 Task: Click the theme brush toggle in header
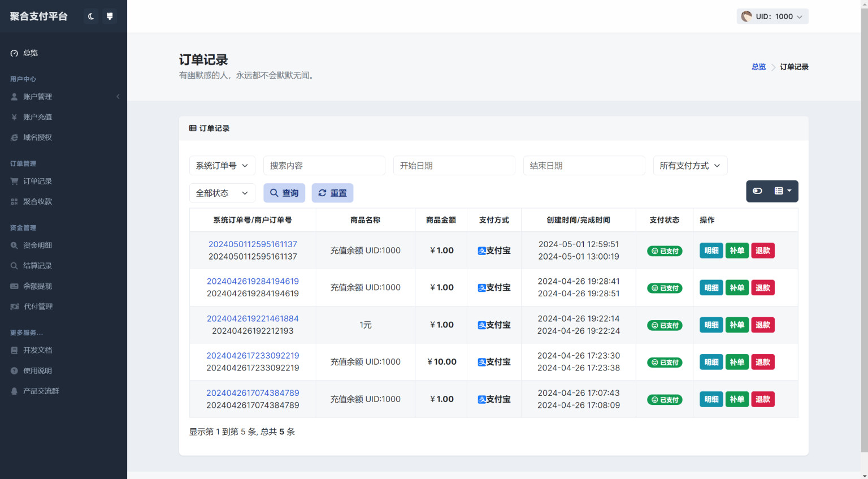(x=110, y=16)
